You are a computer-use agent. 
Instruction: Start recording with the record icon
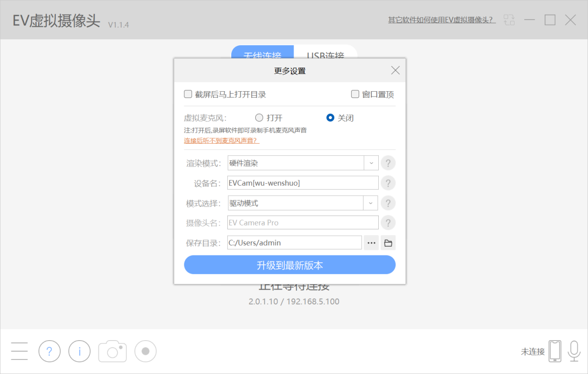click(145, 351)
